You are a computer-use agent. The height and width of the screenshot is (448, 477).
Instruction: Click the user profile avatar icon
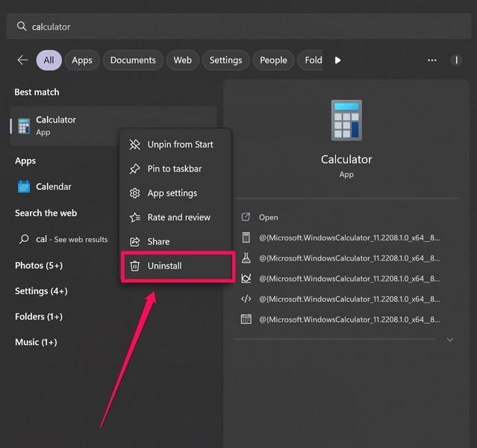point(456,60)
